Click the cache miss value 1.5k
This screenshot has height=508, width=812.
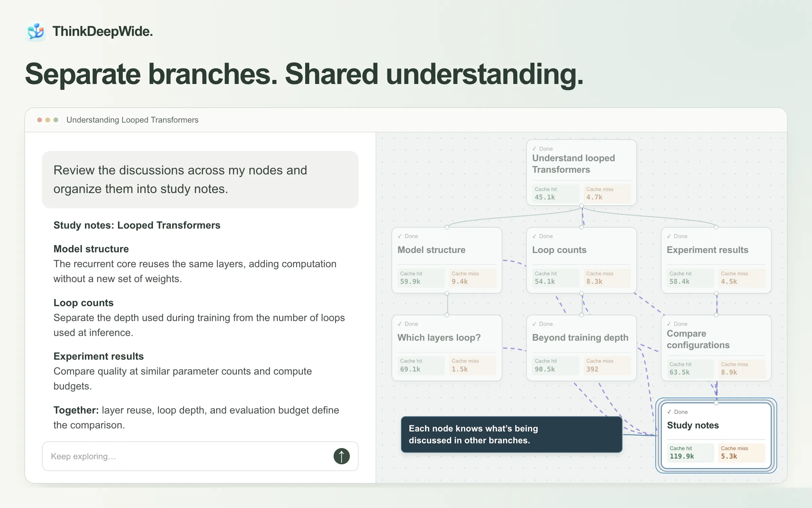[x=459, y=369]
